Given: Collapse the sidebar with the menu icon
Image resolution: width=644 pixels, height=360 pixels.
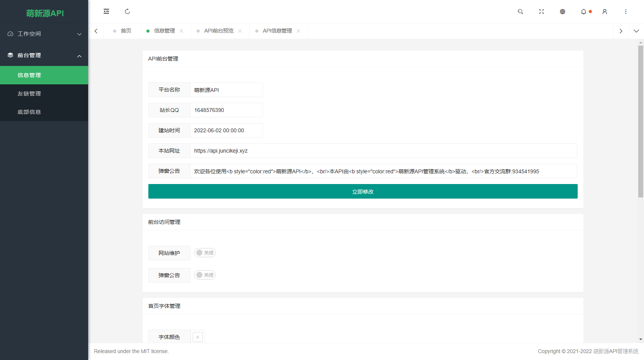Looking at the screenshot, I should [106, 12].
